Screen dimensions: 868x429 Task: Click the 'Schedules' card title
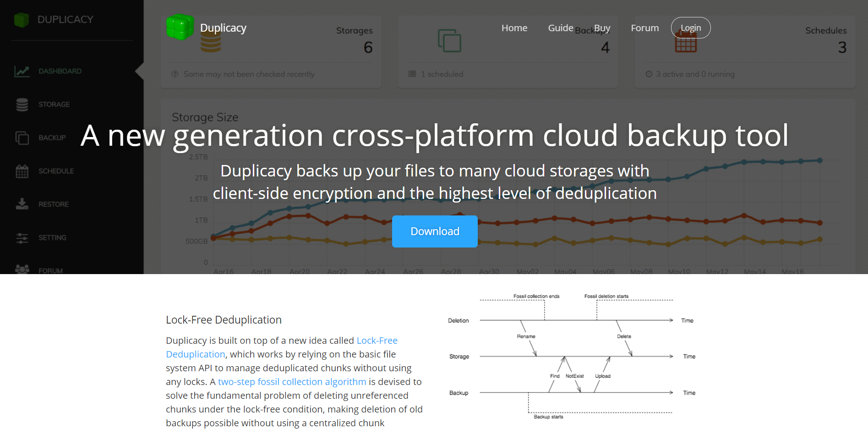pyautogui.click(x=826, y=30)
